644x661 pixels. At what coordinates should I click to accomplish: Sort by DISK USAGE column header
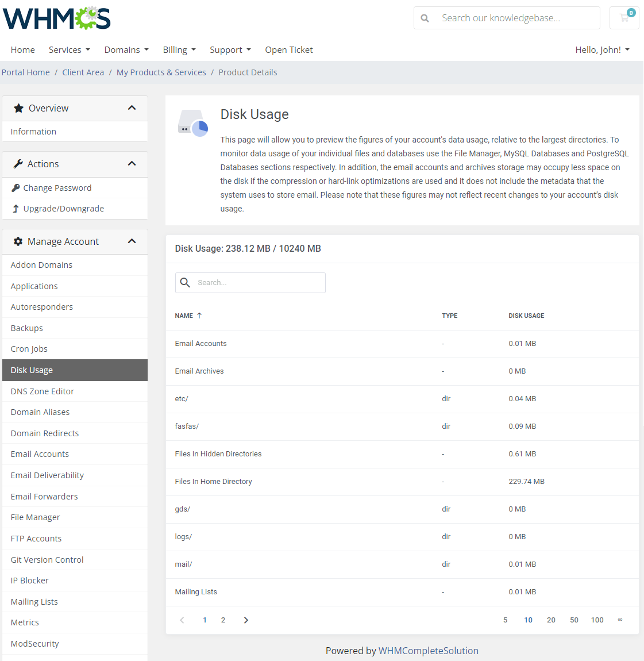tap(526, 316)
